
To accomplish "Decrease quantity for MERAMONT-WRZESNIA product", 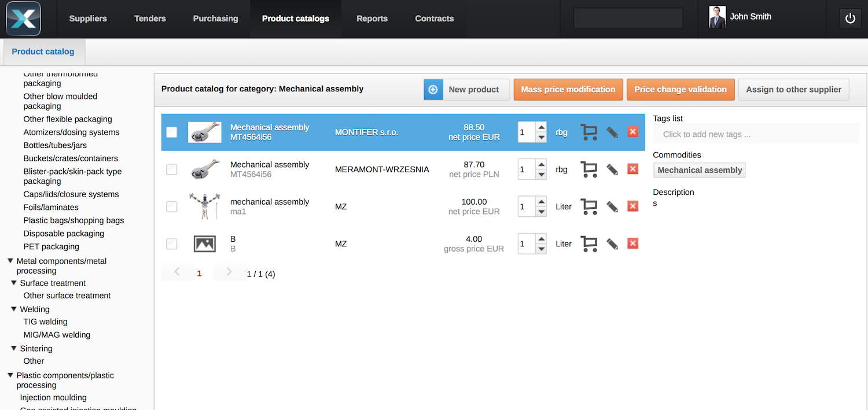I will [x=541, y=175].
